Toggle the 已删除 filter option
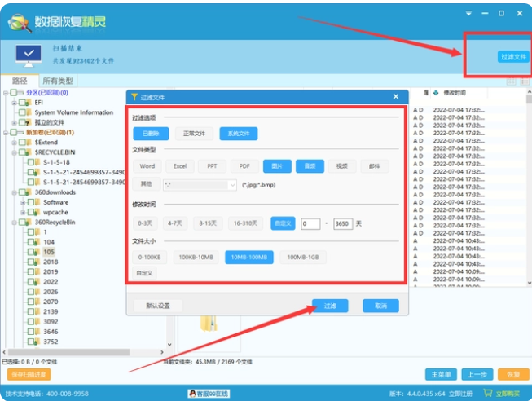This screenshot has height=401, width=532. [x=151, y=133]
